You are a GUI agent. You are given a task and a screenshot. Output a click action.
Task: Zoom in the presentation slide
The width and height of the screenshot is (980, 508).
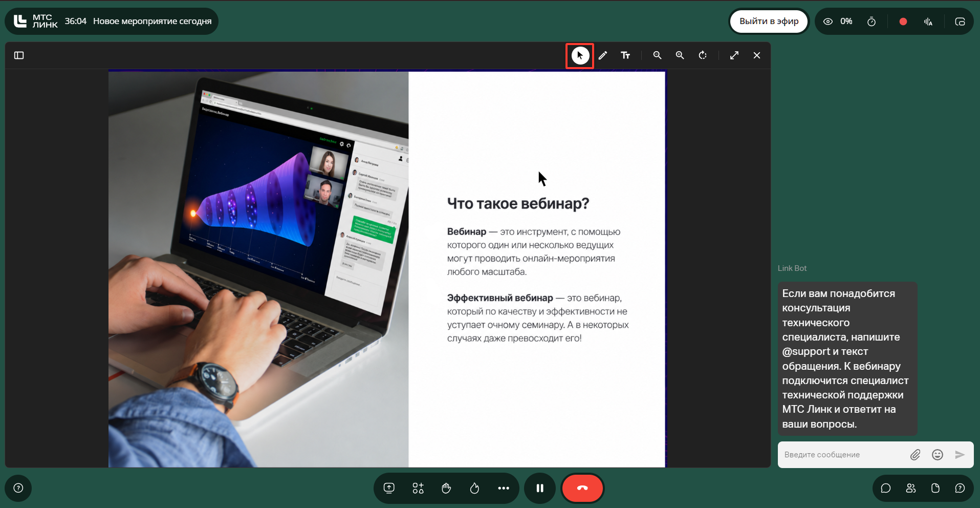[680, 55]
